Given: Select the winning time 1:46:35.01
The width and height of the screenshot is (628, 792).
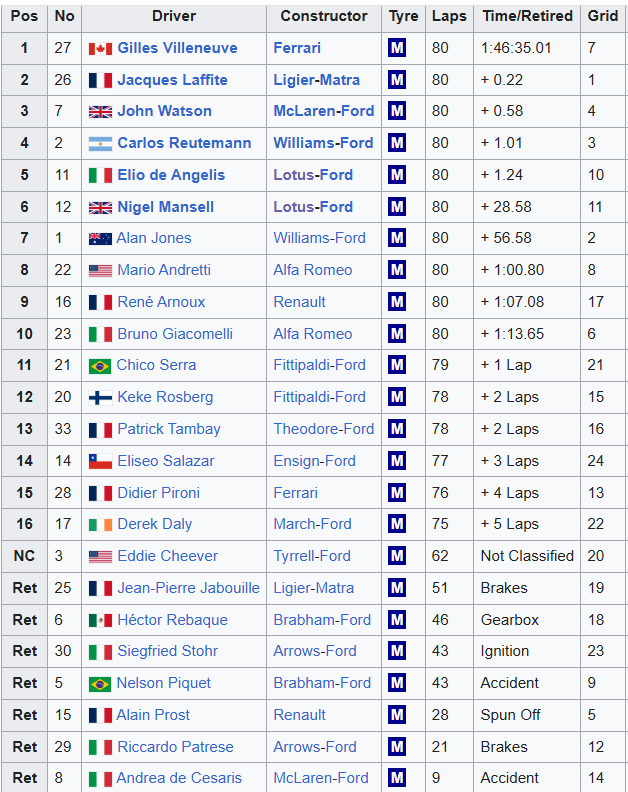Looking at the screenshot, I should tap(516, 48).
